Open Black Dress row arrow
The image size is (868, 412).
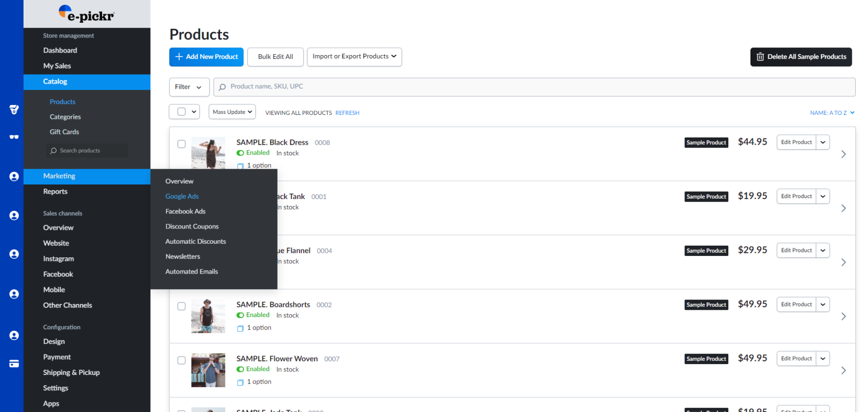(844, 154)
